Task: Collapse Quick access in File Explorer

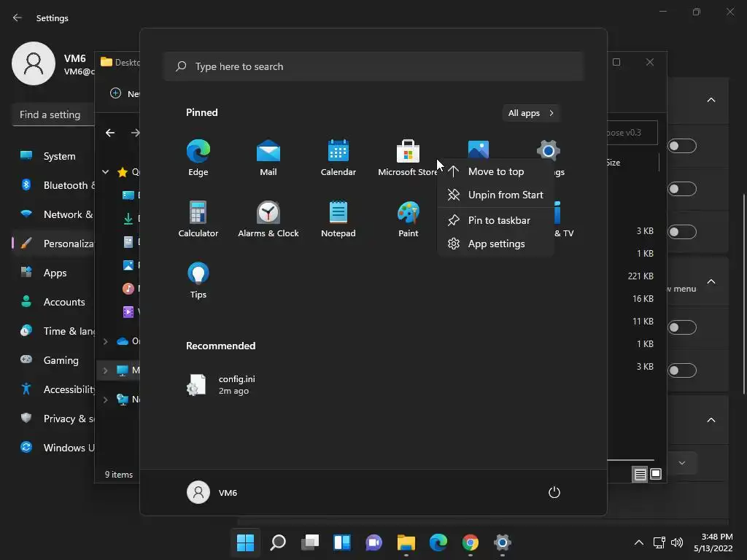Action: point(105,172)
